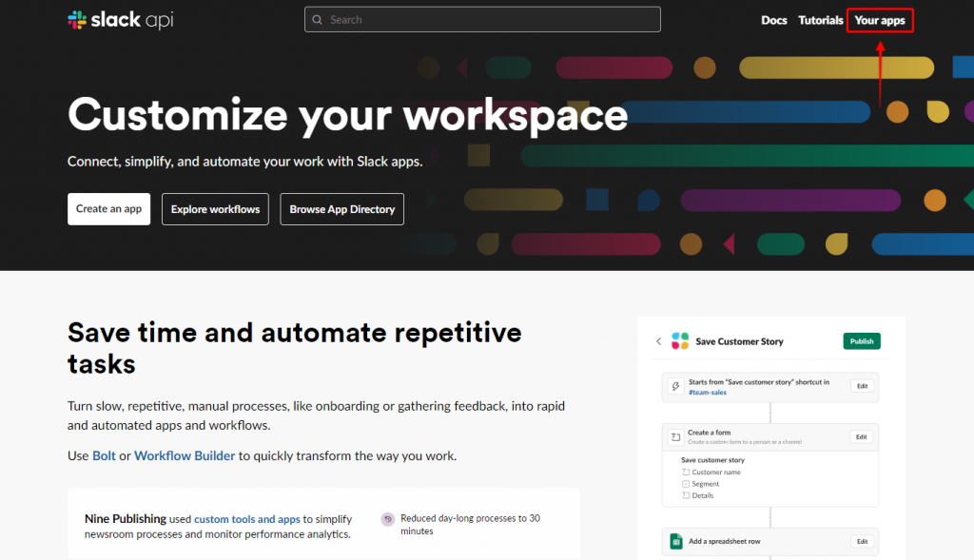Screen dimensions: 974x560
Task: Open Your apps
Action: click(879, 19)
